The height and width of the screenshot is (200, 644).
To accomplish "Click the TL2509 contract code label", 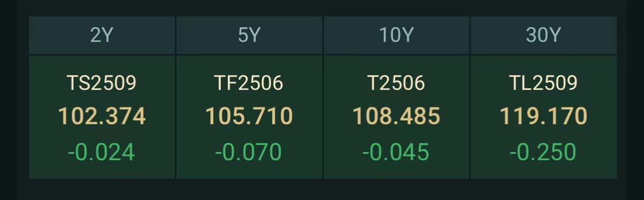I will click(543, 83).
